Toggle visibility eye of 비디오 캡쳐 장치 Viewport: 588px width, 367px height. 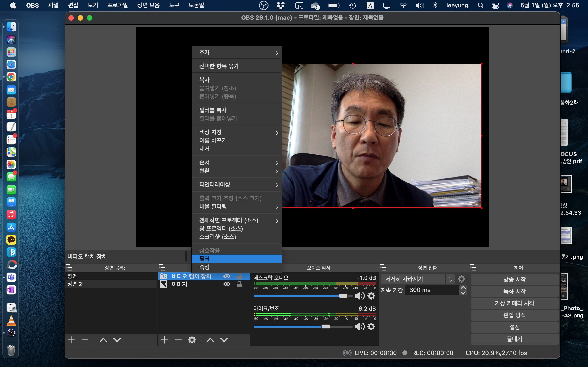[x=227, y=276]
